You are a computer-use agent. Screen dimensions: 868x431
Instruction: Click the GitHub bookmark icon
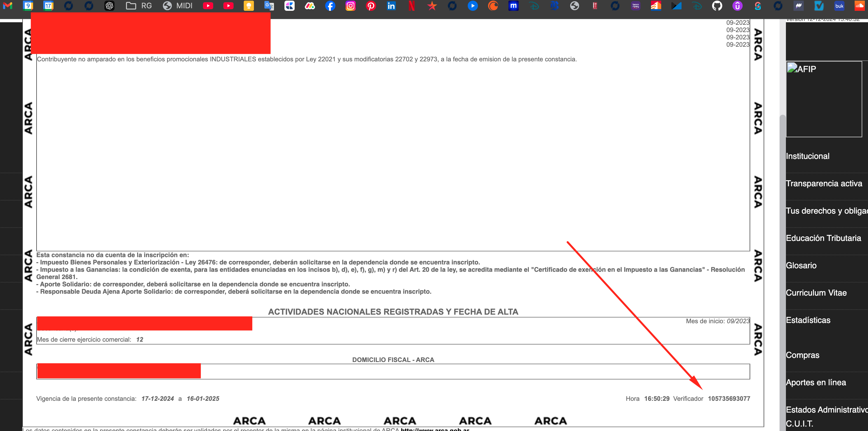coord(717,6)
